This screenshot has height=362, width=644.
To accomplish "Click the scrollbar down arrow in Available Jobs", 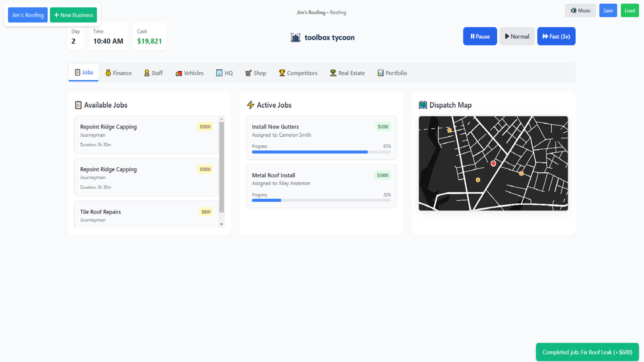I will (x=222, y=224).
